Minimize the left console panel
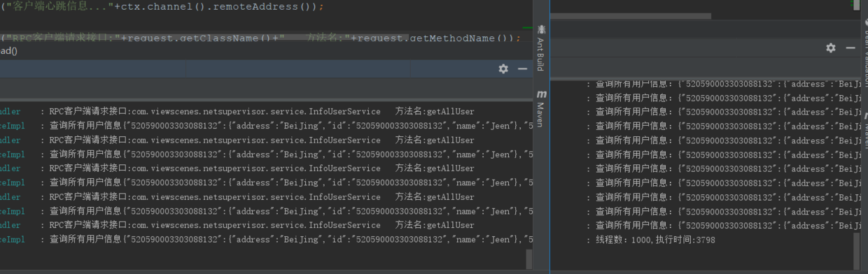The height and width of the screenshot is (274, 868). point(522,68)
